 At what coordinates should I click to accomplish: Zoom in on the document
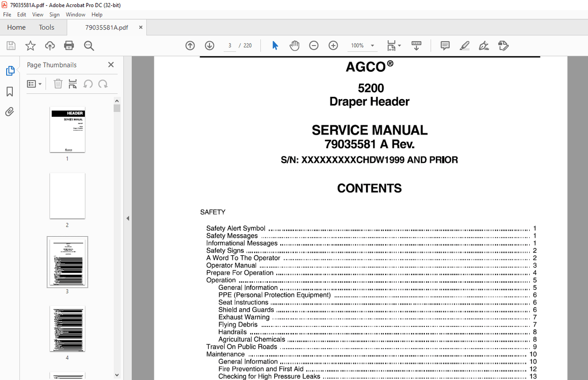333,45
